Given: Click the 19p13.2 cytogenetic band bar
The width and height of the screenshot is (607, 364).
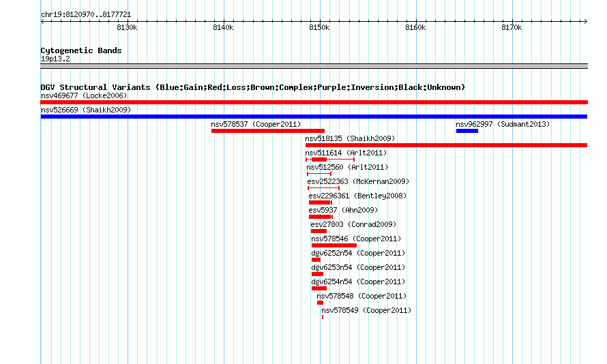Looking at the screenshot, I should (314, 66).
